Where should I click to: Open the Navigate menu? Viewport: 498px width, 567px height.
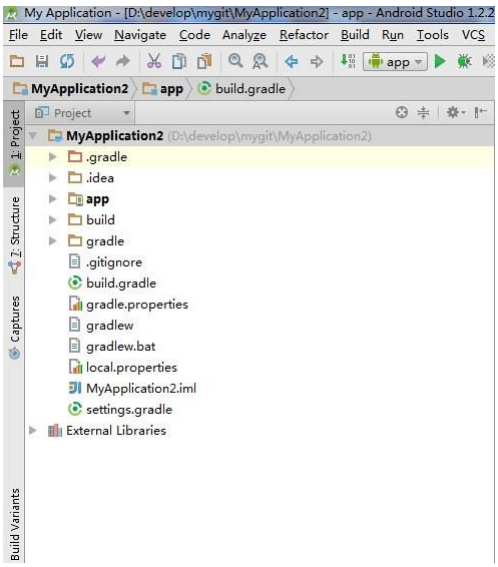(140, 35)
